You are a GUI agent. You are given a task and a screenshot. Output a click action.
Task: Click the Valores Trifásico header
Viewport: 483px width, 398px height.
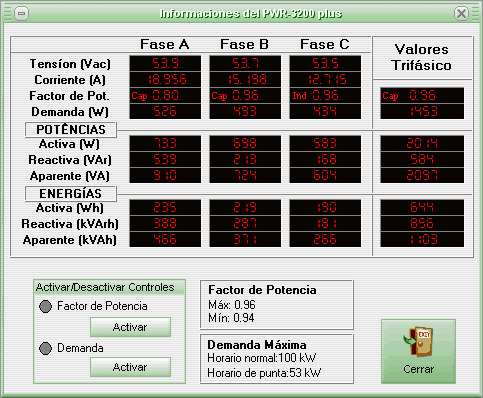tap(422, 57)
